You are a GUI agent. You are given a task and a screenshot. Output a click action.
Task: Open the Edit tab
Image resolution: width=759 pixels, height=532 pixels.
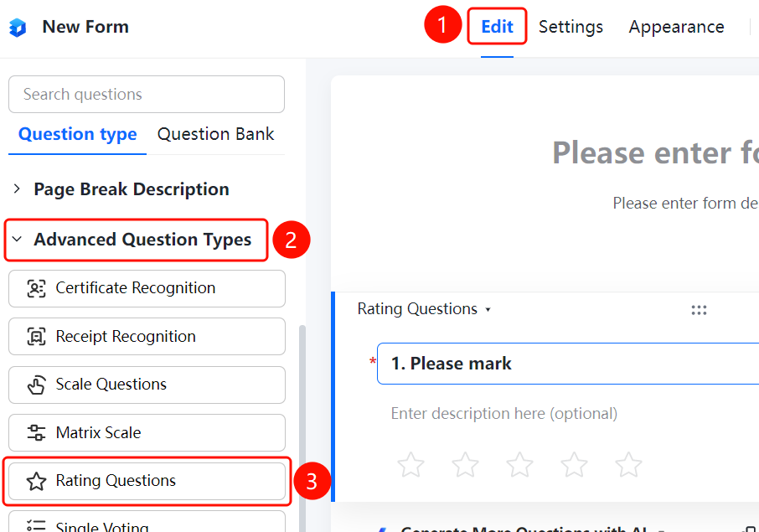(497, 27)
